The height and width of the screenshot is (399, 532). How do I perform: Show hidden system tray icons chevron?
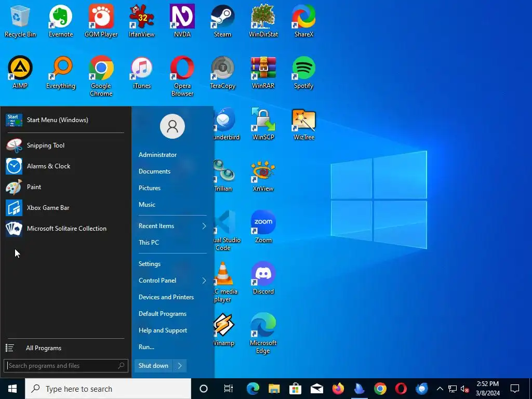pos(440,389)
